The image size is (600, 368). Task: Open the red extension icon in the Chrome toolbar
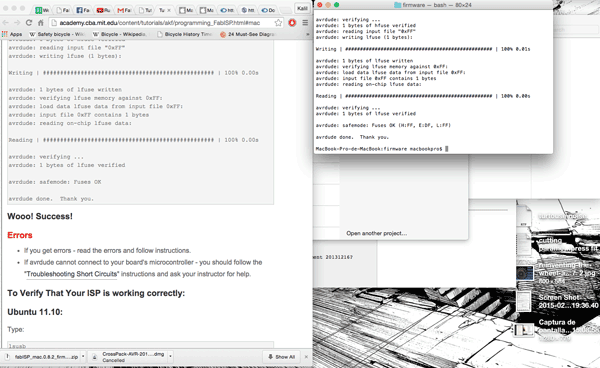coord(292,23)
